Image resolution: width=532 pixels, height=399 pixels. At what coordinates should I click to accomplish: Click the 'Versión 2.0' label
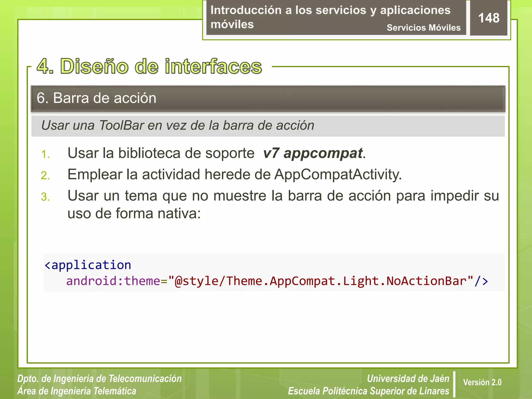coord(482,382)
